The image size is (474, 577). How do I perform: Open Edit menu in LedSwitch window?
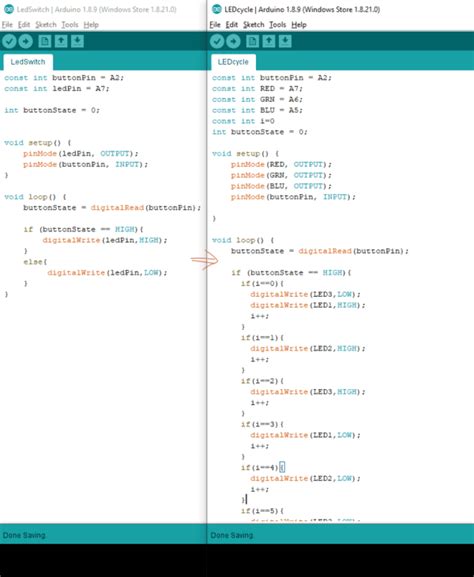pos(24,25)
